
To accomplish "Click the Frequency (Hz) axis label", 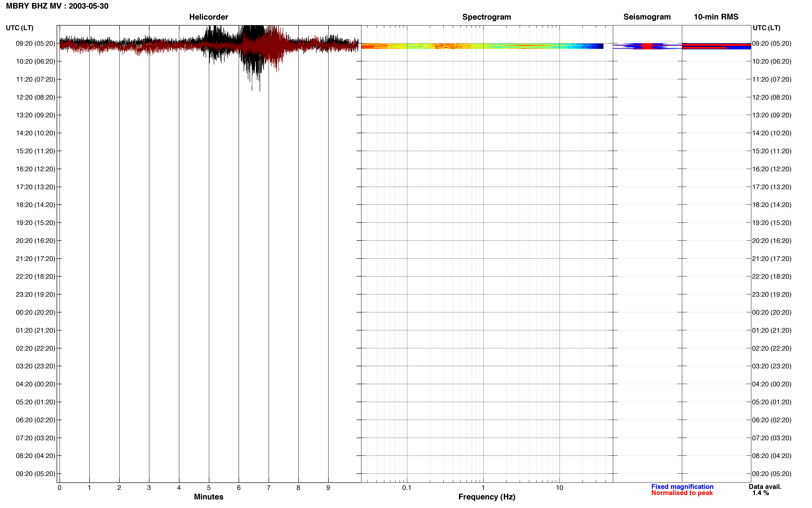I will tap(487, 497).
